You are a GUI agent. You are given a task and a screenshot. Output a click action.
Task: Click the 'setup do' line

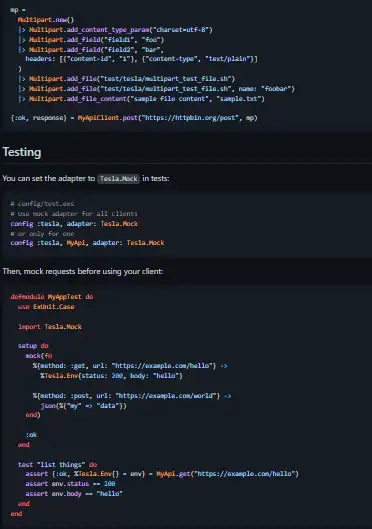33,346
